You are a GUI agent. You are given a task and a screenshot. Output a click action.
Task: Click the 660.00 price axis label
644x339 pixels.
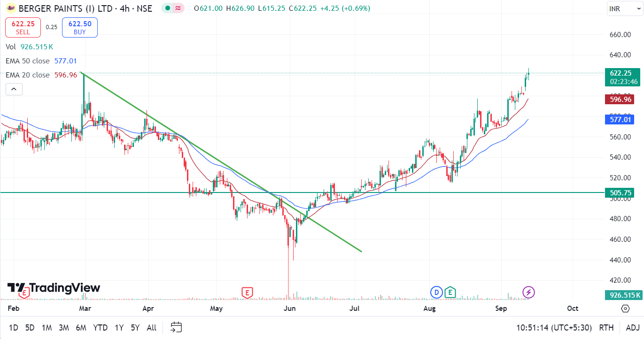coord(621,35)
